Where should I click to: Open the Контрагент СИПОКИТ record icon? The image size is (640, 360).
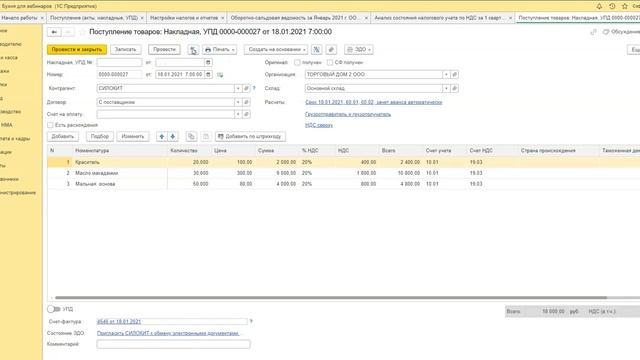coord(246,88)
